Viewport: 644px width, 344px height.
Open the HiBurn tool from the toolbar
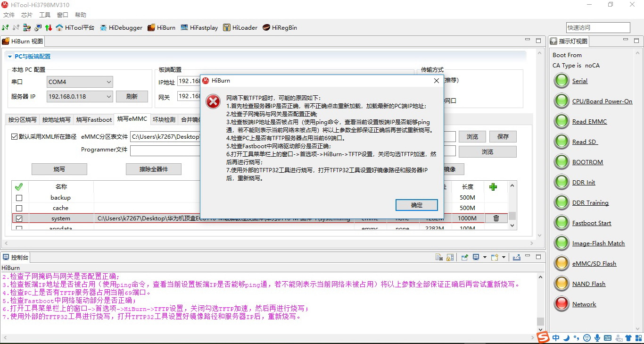point(161,27)
